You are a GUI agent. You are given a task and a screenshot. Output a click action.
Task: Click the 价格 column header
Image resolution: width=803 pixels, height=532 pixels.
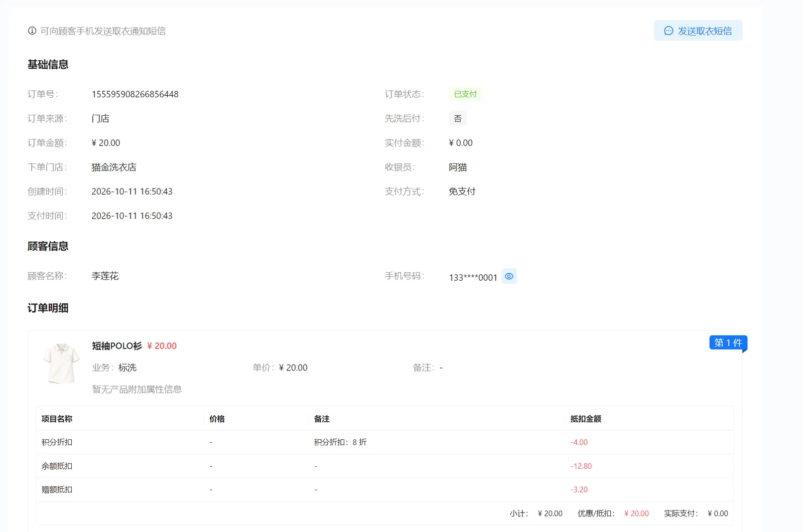coord(217,419)
